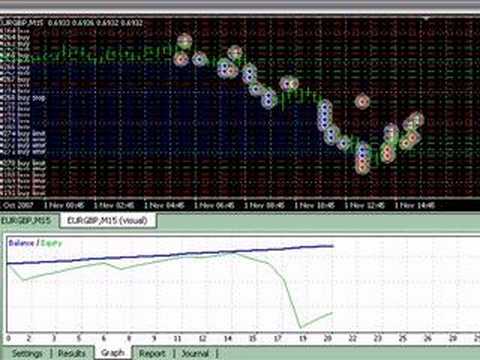
Task: Click the '0' label on the graph axis
Action: point(8,339)
